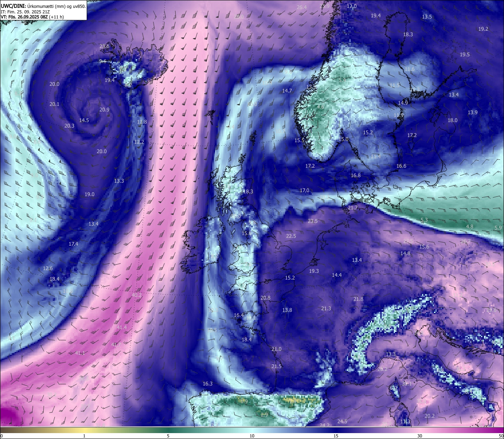Click the 14.8 value on the map

pyautogui.click(x=405, y=253)
